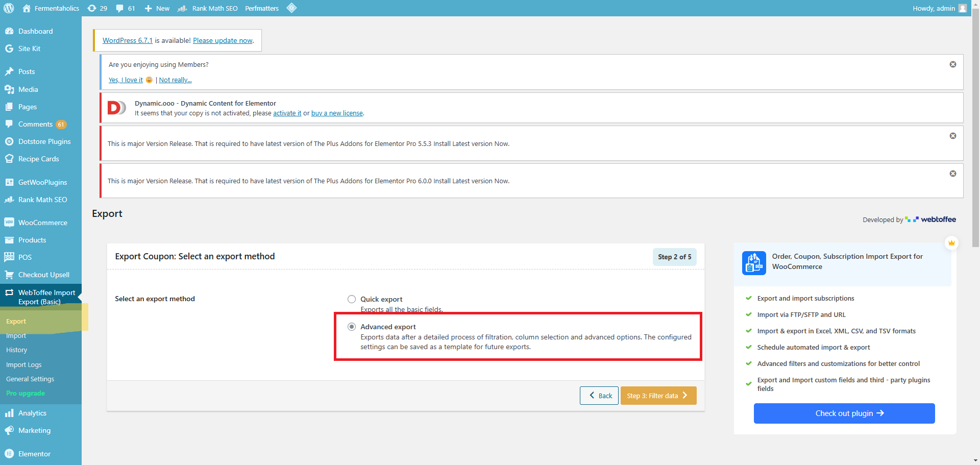The height and width of the screenshot is (465, 980).
Task: Open the WordPress logo menu
Action: click(9, 8)
